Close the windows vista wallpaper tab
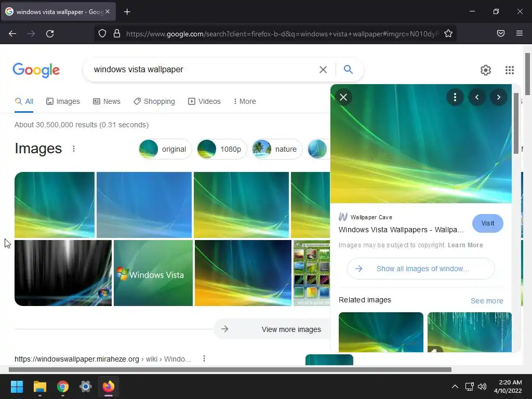This screenshot has width=532, height=399. tap(108, 11)
